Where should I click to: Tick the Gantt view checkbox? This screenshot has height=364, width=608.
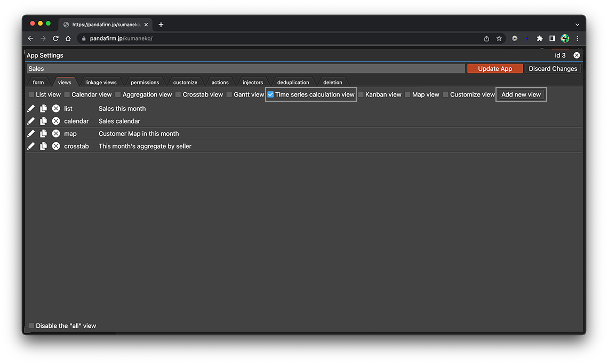(x=229, y=94)
